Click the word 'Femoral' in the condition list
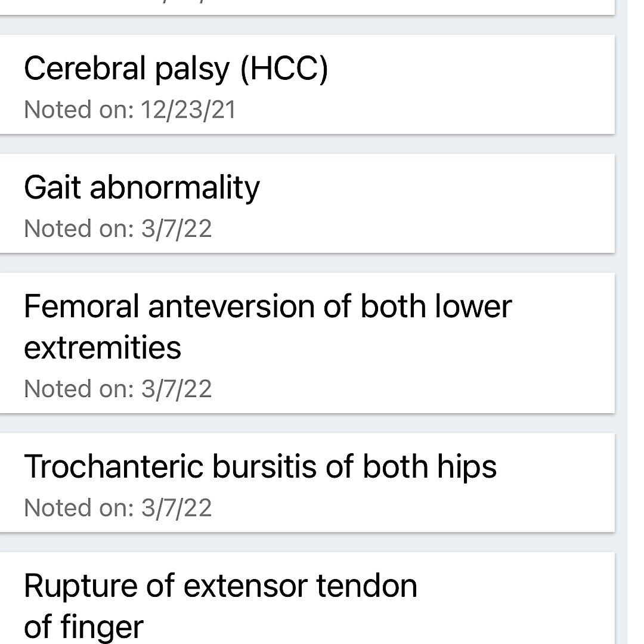 (81, 307)
